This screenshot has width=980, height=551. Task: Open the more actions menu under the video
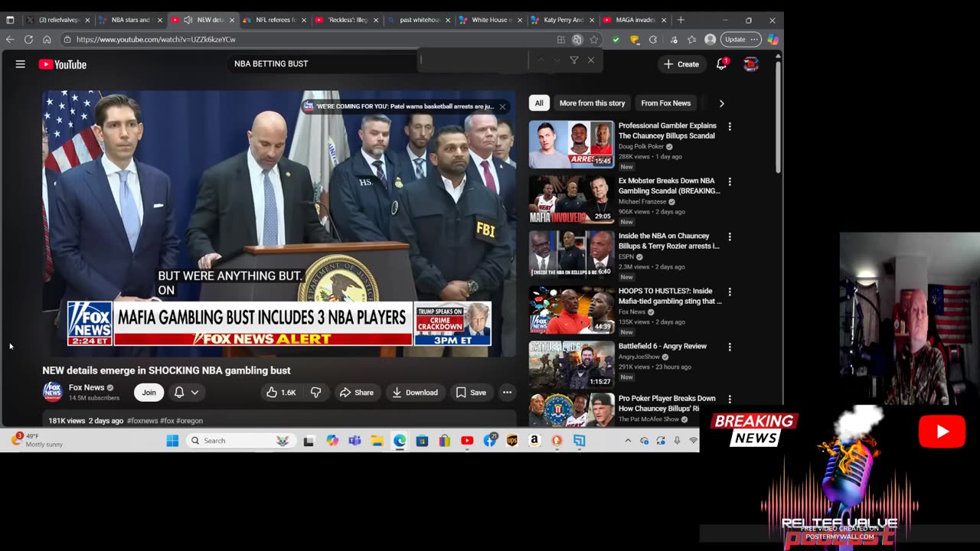[x=507, y=393]
